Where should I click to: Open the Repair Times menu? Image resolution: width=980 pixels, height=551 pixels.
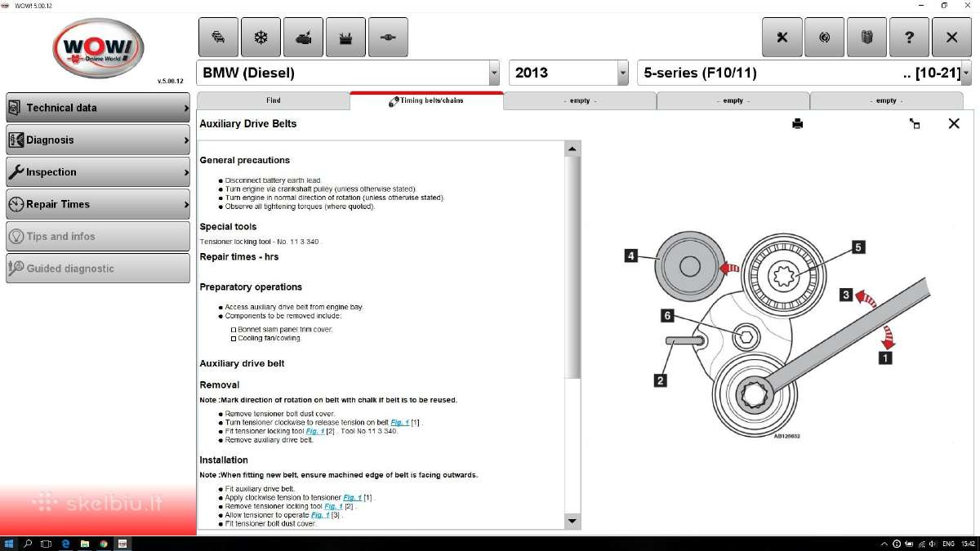(98, 204)
